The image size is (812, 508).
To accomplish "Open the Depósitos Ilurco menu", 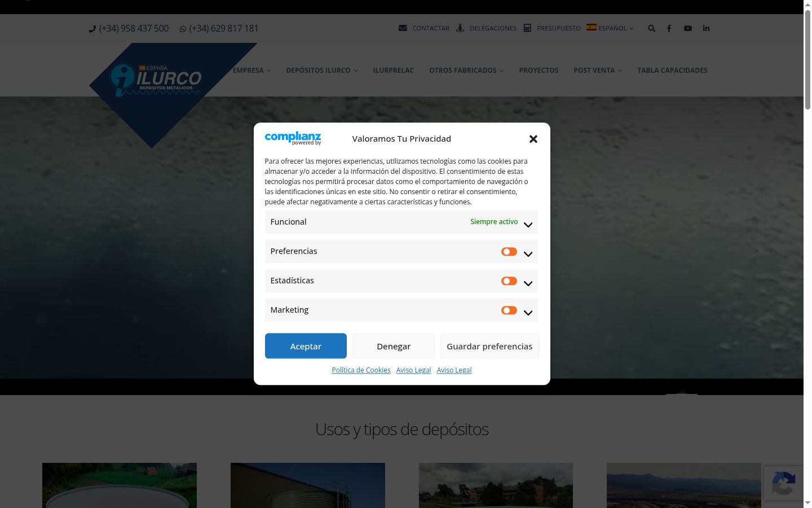I will coord(321,71).
